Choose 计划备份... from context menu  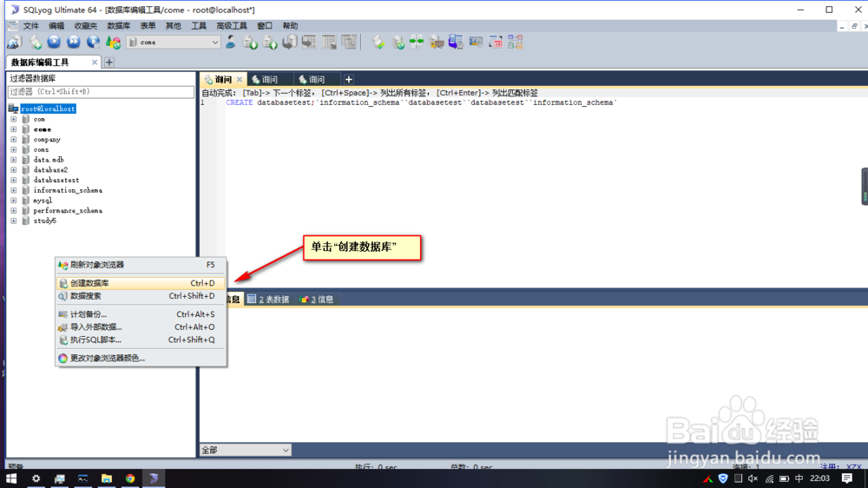141,314
